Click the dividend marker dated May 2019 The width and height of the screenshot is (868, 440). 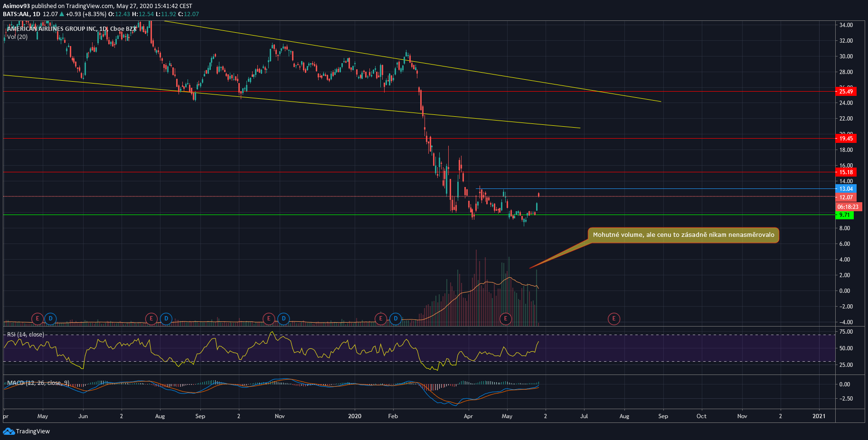[50, 318]
